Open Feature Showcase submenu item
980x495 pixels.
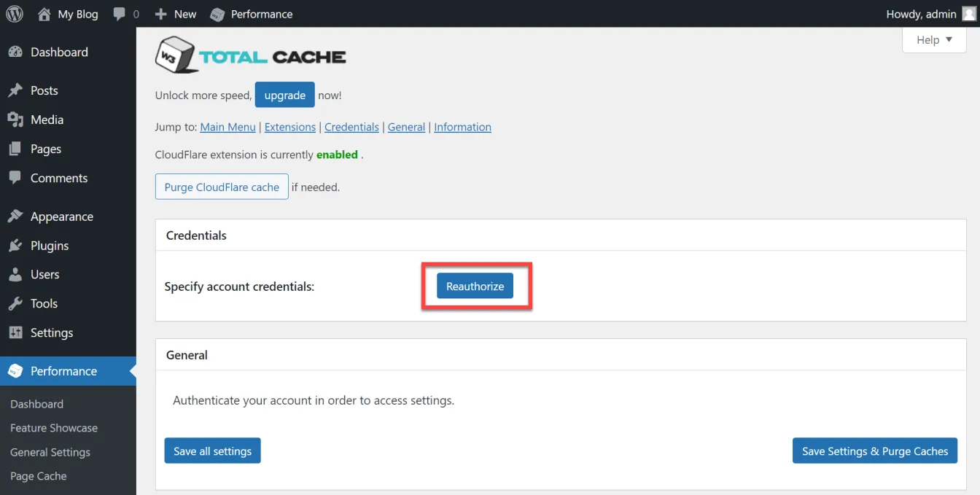click(54, 428)
